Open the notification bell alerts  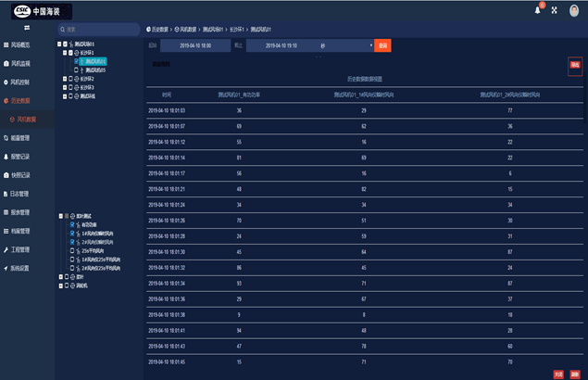coord(537,10)
